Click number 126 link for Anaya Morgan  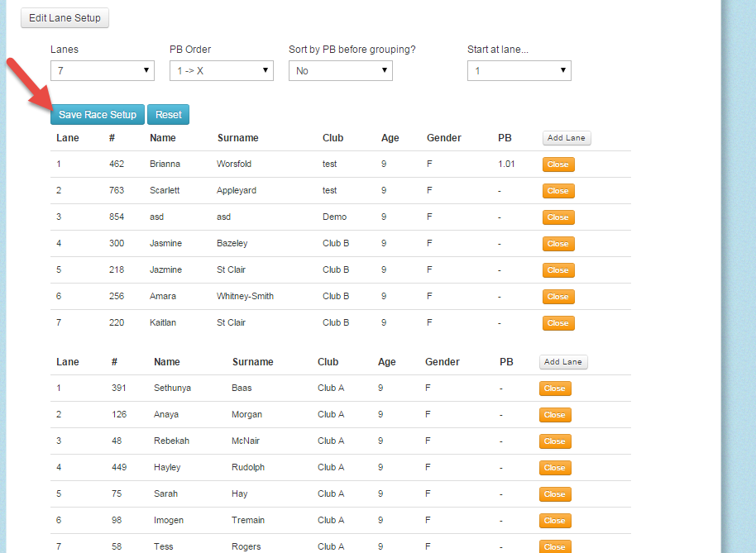pyautogui.click(x=118, y=414)
